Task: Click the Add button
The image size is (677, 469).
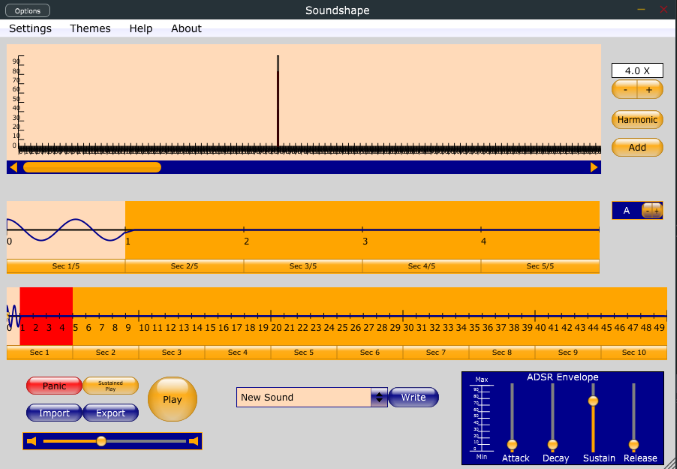Action: click(x=637, y=147)
